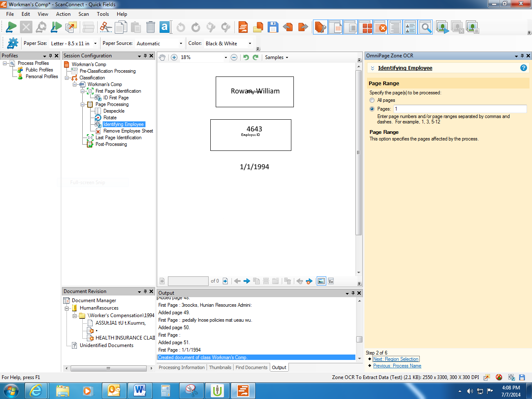Open the Color mode dropdown
Screen dimensions: 532x399
[250, 43]
